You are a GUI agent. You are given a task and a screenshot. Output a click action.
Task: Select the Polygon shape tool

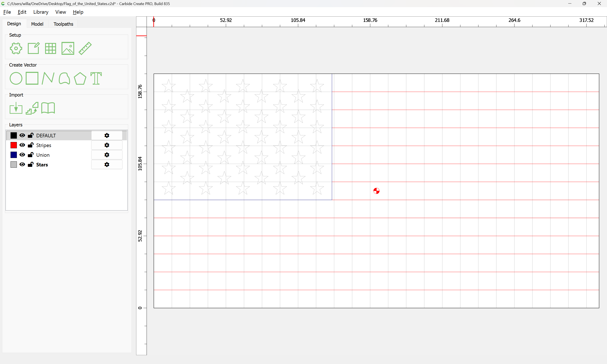click(80, 79)
